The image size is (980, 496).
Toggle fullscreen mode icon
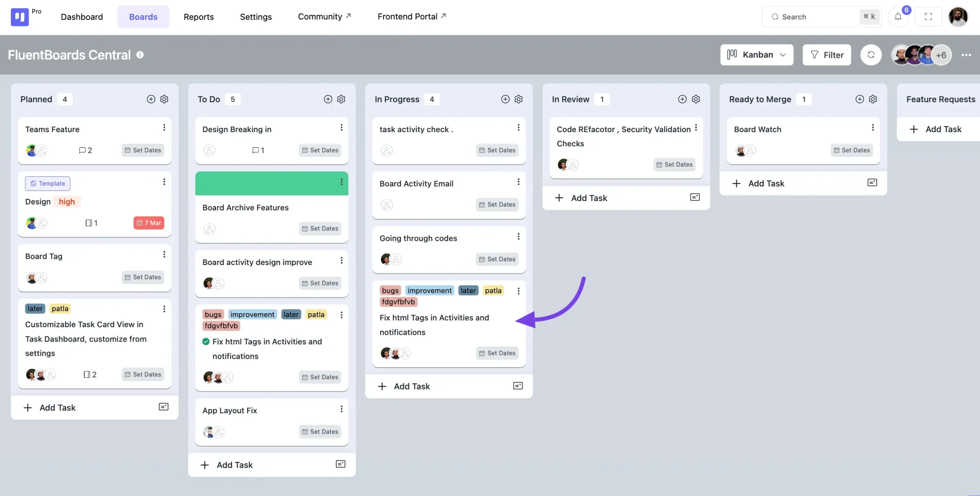(928, 17)
